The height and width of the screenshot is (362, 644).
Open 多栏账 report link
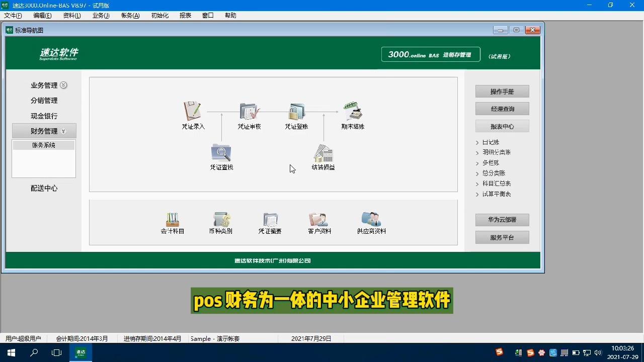pos(491,163)
